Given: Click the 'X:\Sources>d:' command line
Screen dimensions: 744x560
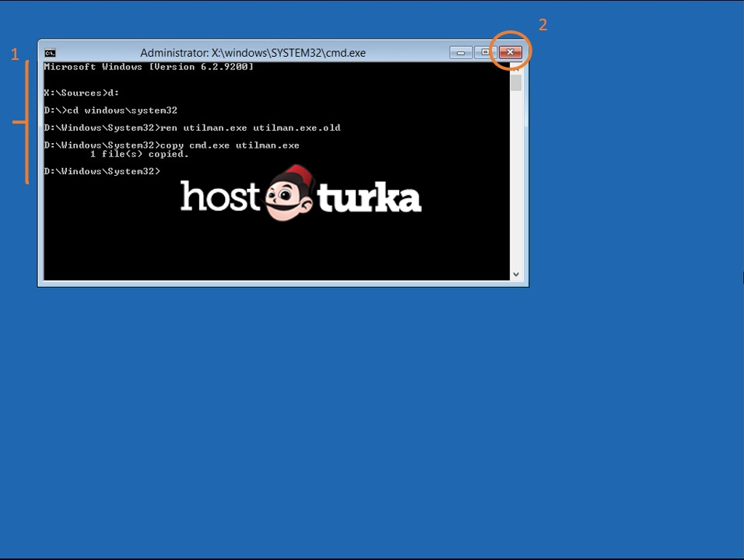Looking at the screenshot, I should point(82,93).
